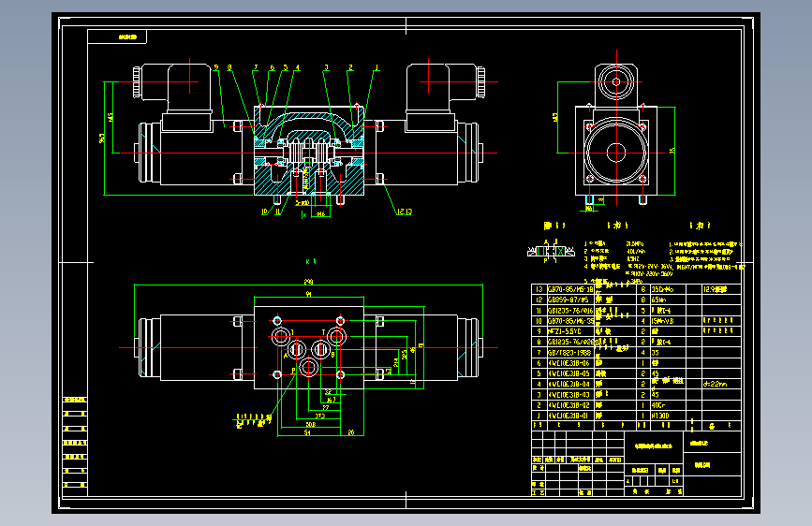Viewport: 812px width, 526px height.
Task: Click the center bore circle in the side view
Action: click(615, 153)
